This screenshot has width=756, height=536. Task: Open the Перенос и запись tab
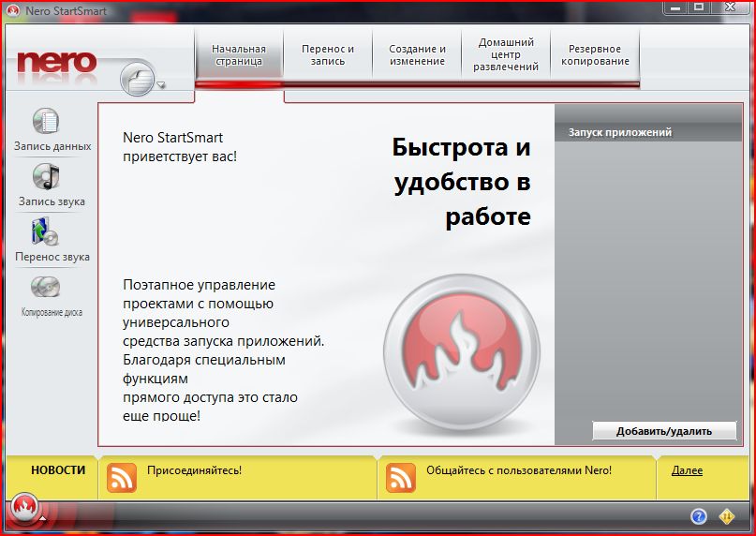(328, 55)
